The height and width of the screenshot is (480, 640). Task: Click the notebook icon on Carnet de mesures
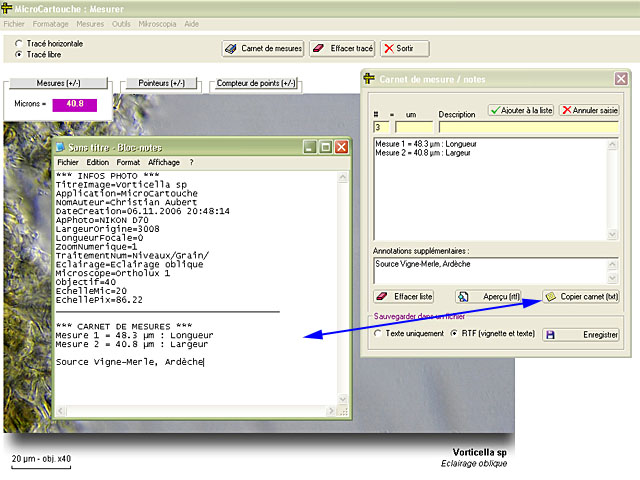[231, 49]
